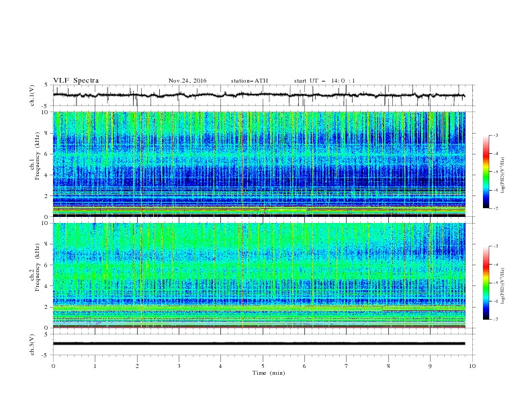Click the "6" frequency tick on ch.2 plot
The image size is (532, 411).
click(x=48, y=265)
